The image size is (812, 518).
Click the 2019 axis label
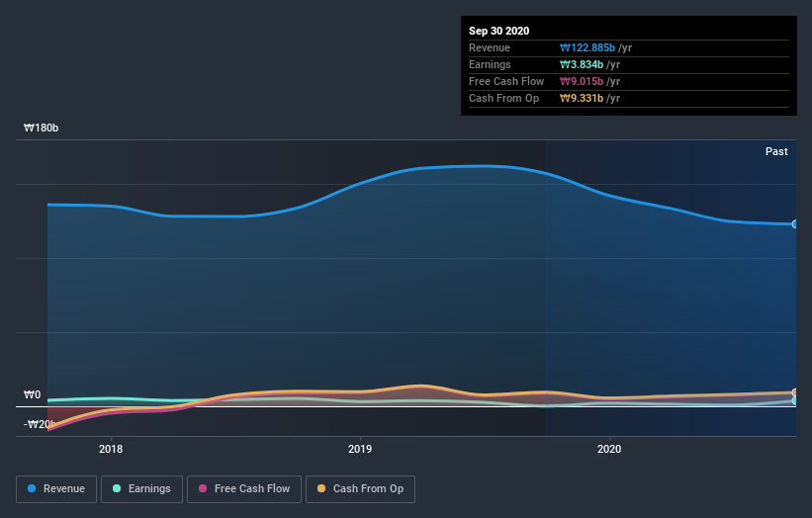pos(360,449)
